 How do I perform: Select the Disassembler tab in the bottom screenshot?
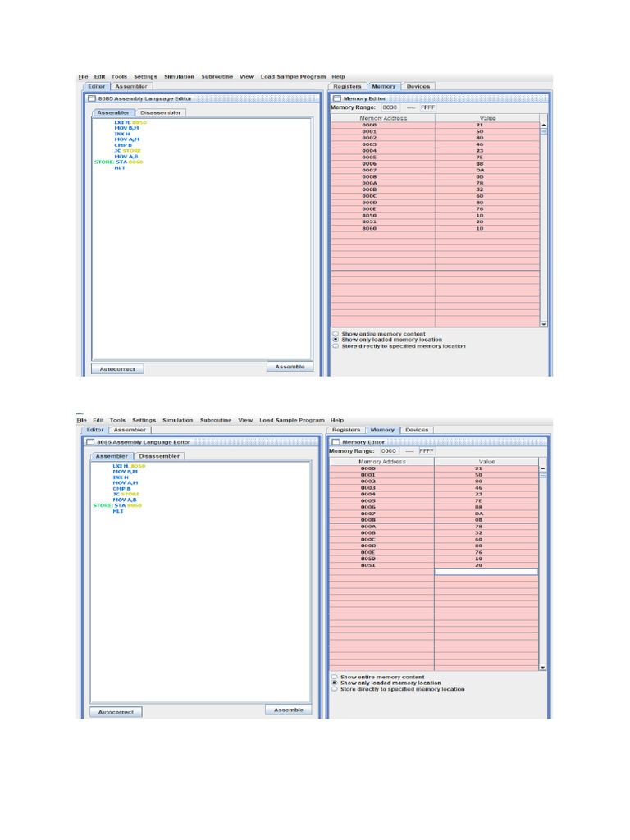pyautogui.click(x=159, y=456)
